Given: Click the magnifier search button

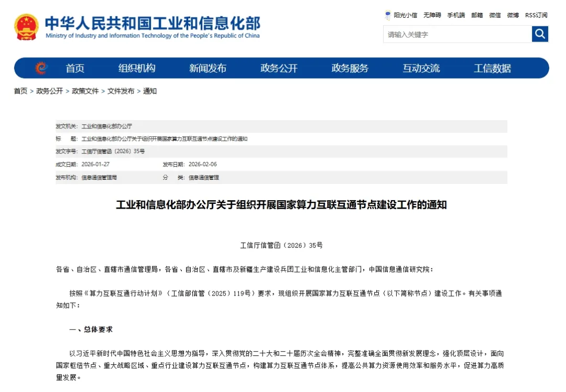Looking at the screenshot, I should pos(540,35).
